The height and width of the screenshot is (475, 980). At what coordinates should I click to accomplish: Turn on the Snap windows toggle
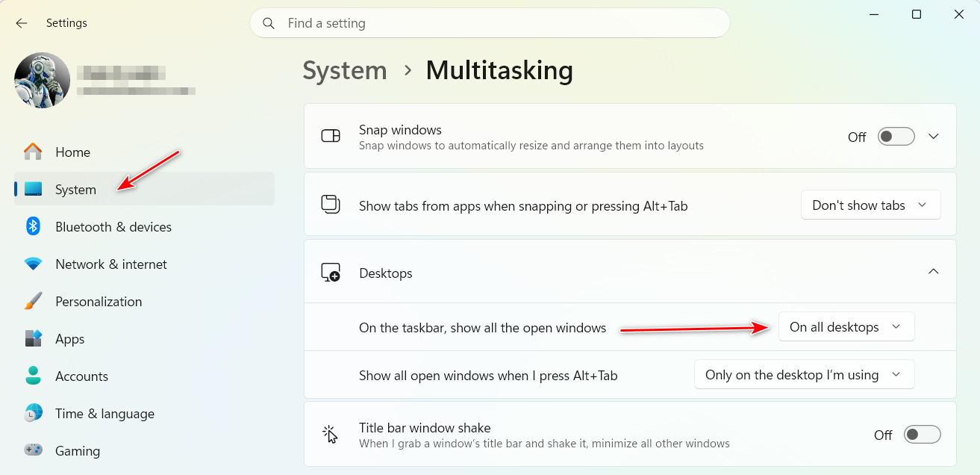(896, 137)
